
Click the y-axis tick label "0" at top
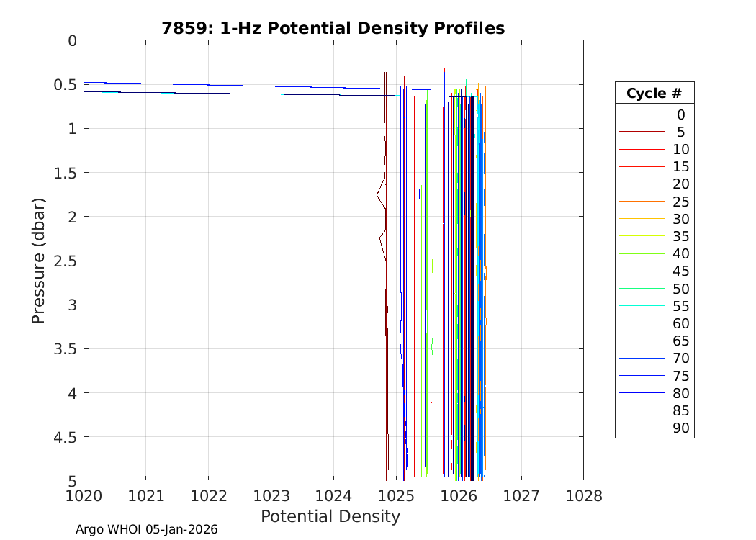click(72, 41)
